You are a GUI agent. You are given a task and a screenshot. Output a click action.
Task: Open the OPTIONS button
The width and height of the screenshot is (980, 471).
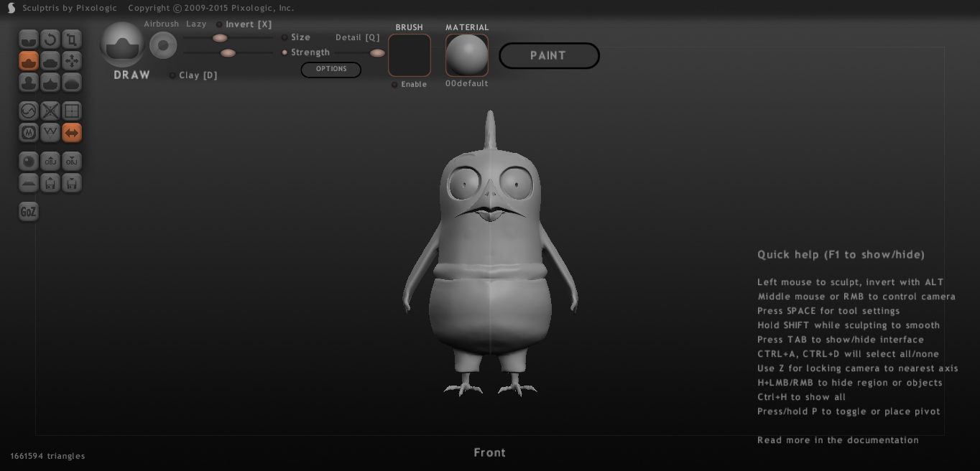point(330,70)
